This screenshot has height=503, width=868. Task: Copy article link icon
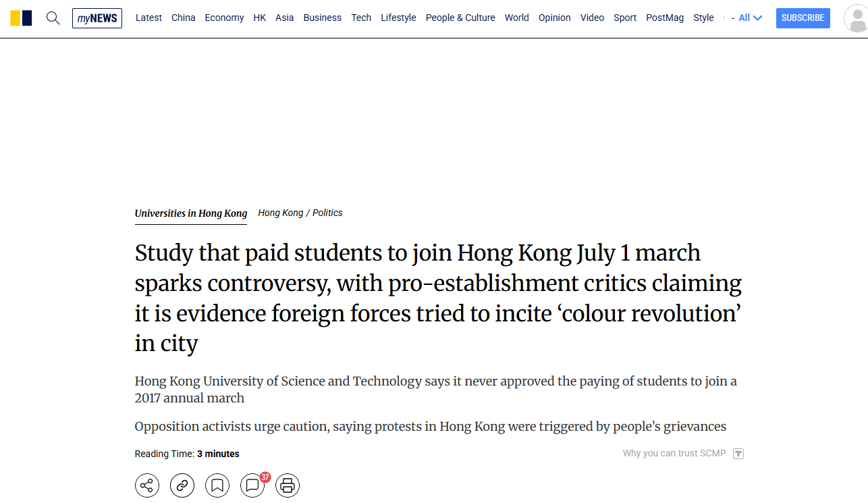click(x=182, y=485)
